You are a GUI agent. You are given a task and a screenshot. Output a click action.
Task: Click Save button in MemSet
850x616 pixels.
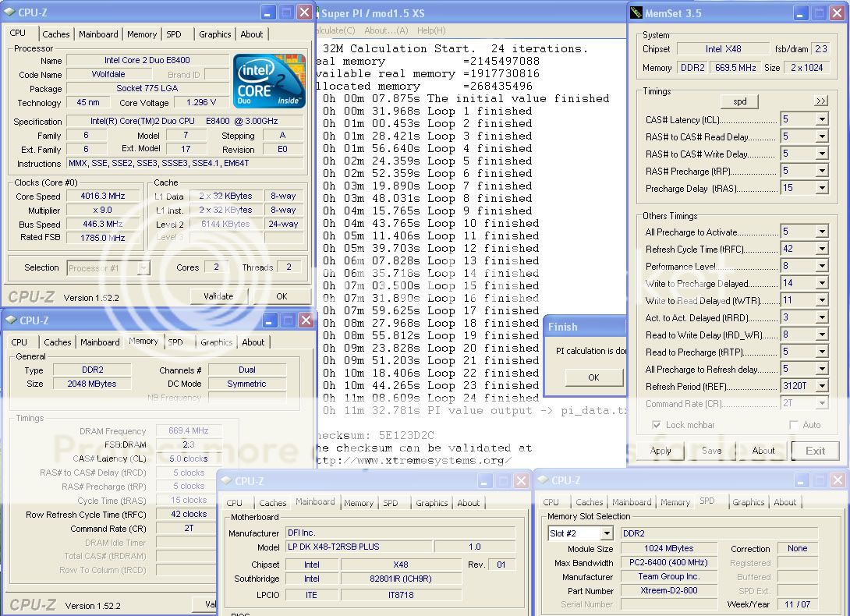[711, 450]
